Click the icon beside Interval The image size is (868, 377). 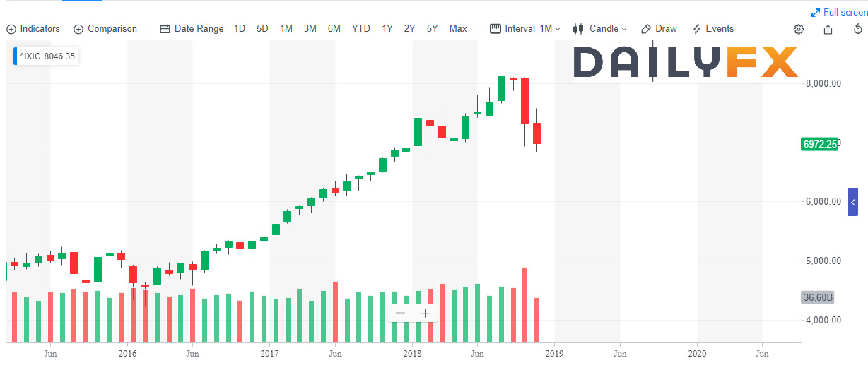(495, 29)
